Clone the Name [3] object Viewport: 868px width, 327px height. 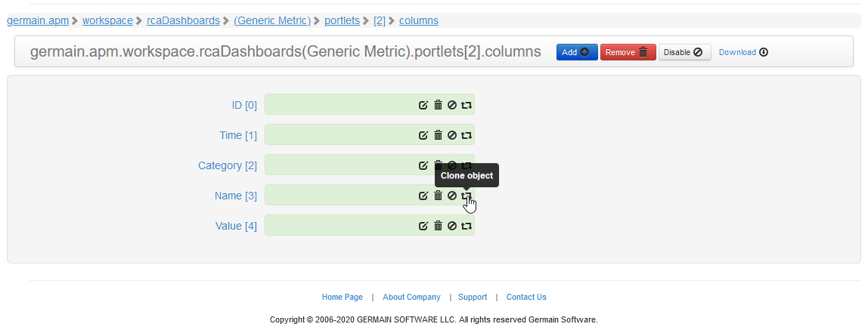pyautogui.click(x=467, y=196)
